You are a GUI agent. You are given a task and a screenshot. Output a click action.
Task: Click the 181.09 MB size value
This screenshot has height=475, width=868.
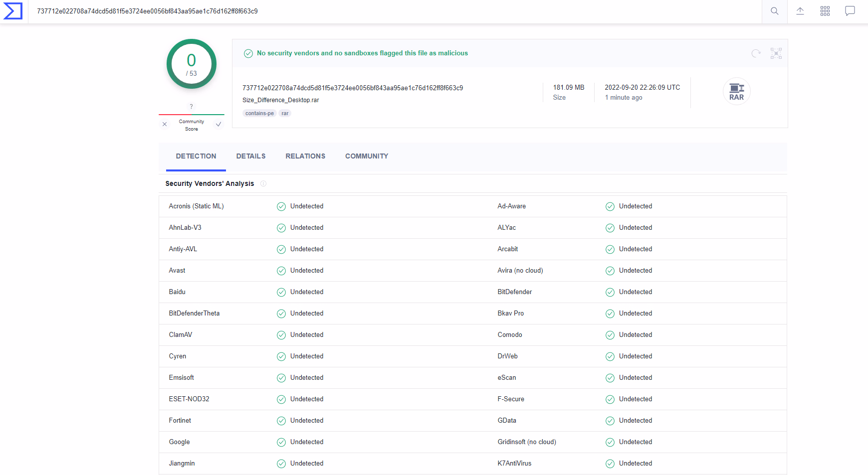click(x=569, y=87)
